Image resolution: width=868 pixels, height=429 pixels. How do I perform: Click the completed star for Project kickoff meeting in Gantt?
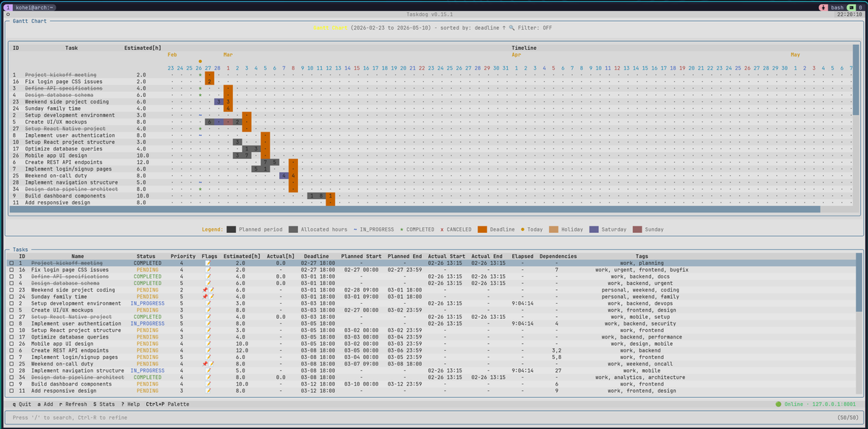pyautogui.click(x=200, y=75)
